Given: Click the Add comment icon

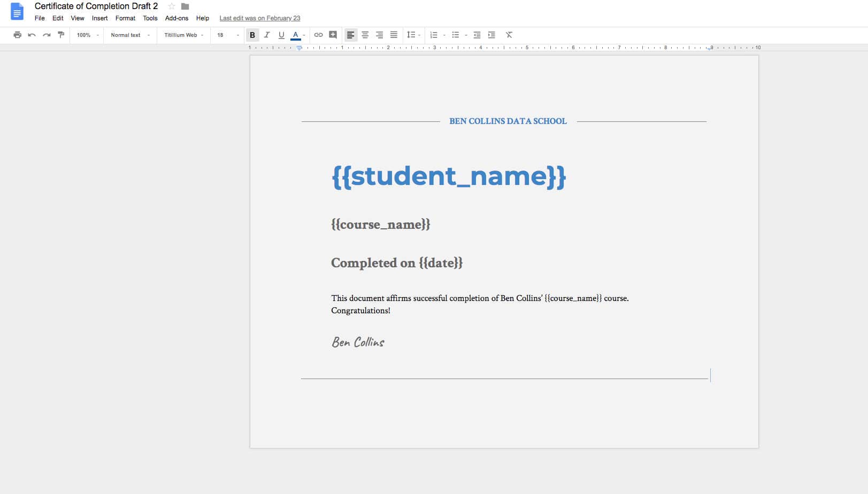Looking at the screenshot, I should [x=333, y=35].
